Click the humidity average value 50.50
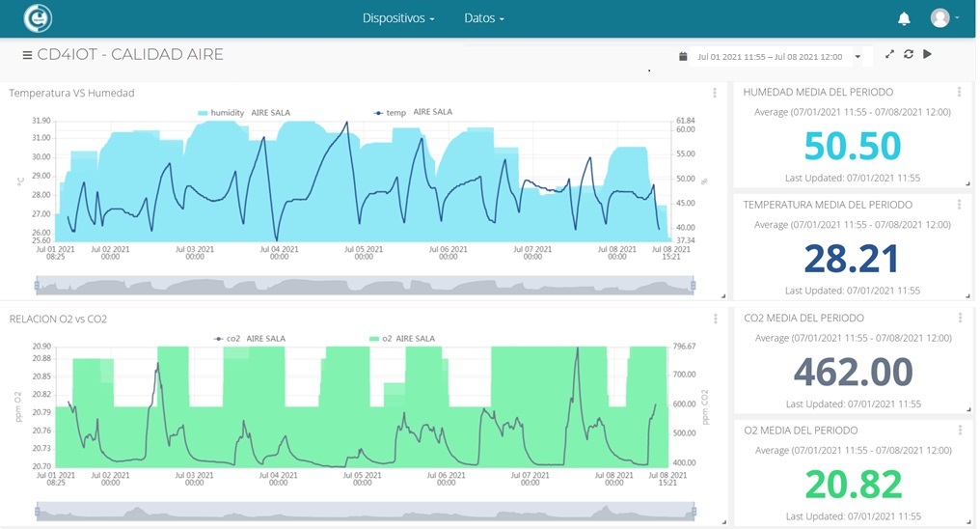980x529 pixels. pos(853,146)
